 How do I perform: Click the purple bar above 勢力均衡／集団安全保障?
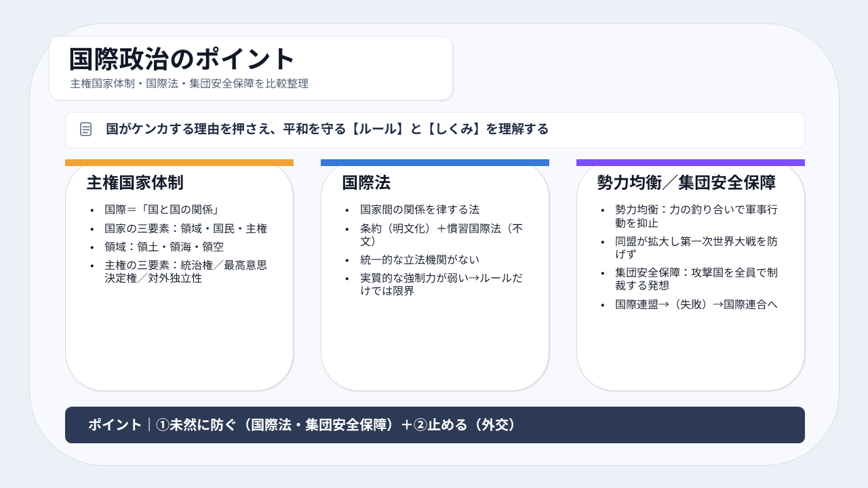tap(690, 163)
